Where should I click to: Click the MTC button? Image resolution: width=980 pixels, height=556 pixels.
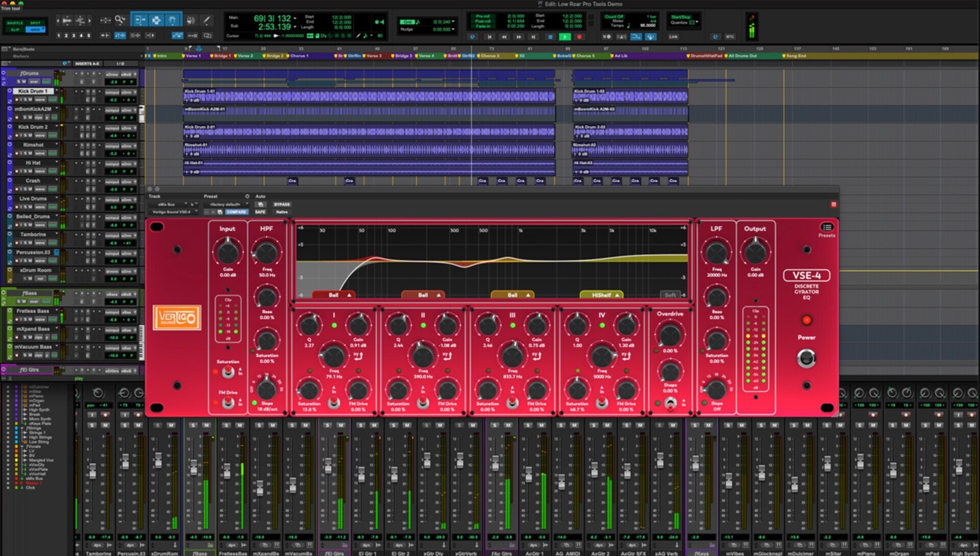[x=730, y=37]
